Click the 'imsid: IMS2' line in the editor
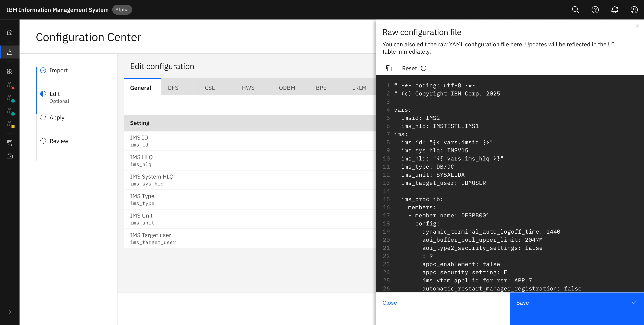The width and height of the screenshot is (644, 325). pos(420,118)
